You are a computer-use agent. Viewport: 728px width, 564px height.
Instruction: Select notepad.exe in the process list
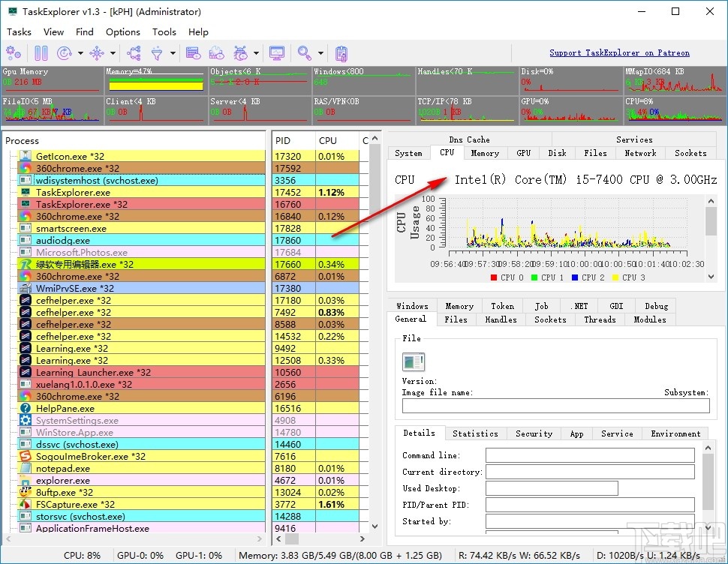(x=63, y=469)
